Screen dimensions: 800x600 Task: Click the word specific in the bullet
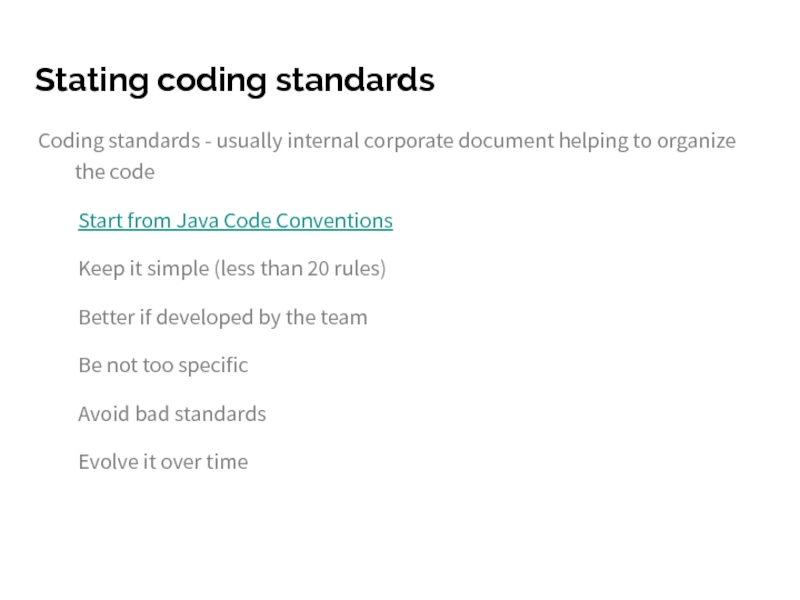[214, 366]
